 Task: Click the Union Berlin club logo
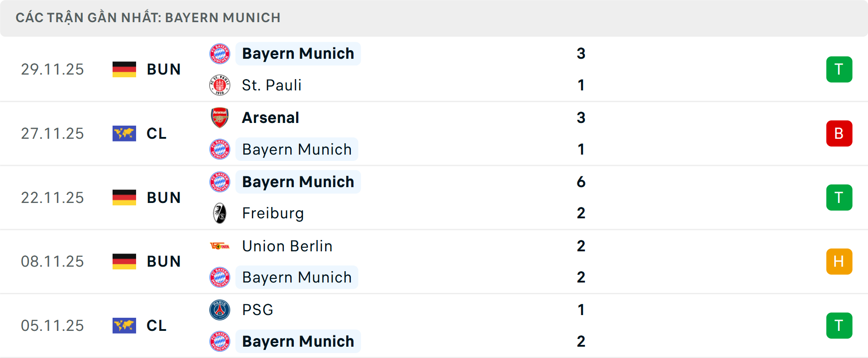coord(220,246)
